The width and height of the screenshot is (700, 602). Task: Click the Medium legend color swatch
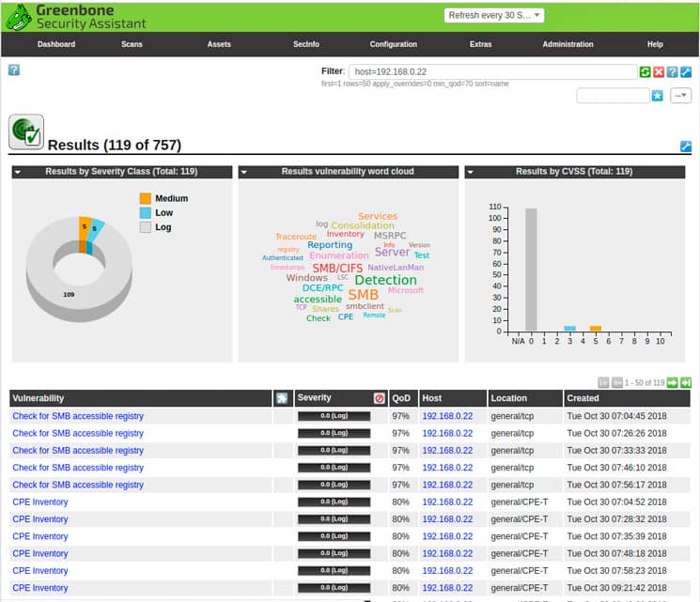(145, 198)
